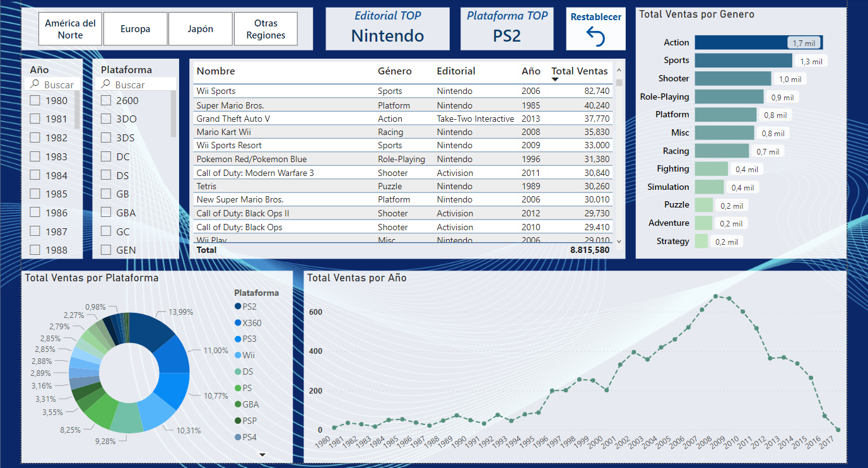This screenshot has width=868, height=468.
Task: Check the 1985 year checkbox
Action: pyautogui.click(x=35, y=194)
